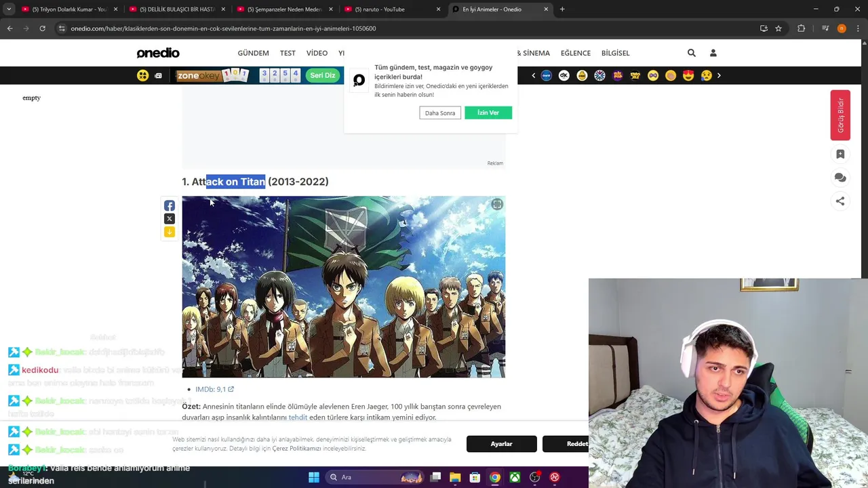Image resolution: width=868 pixels, height=488 pixels.
Task: Close the En İyi Animeler tab
Action: click(x=546, y=9)
